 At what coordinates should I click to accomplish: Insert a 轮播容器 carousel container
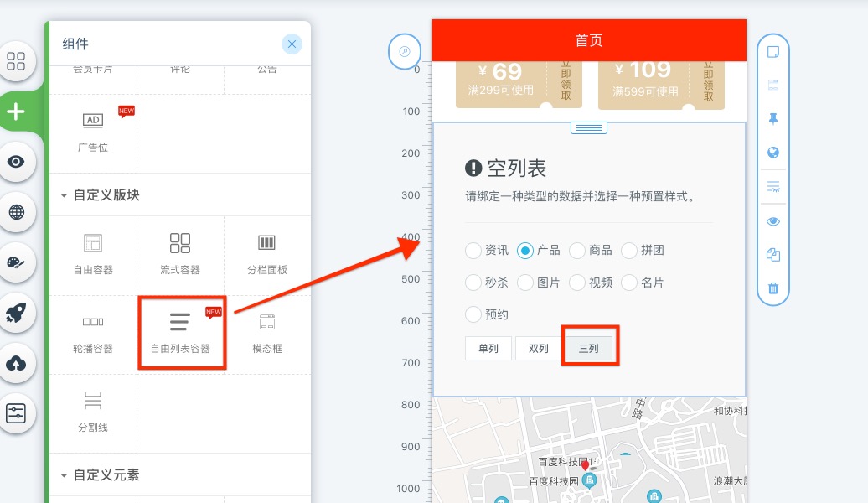93,331
